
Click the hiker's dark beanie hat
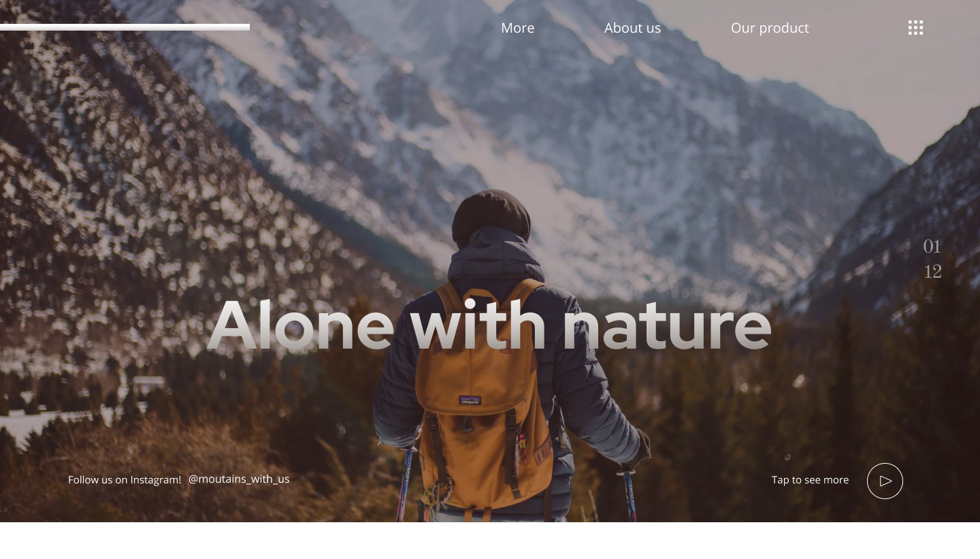[491, 214]
